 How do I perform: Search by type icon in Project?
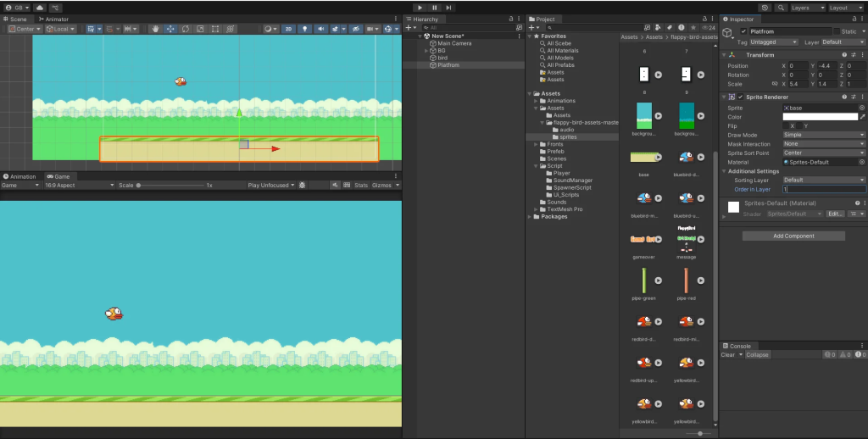pos(658,27)
